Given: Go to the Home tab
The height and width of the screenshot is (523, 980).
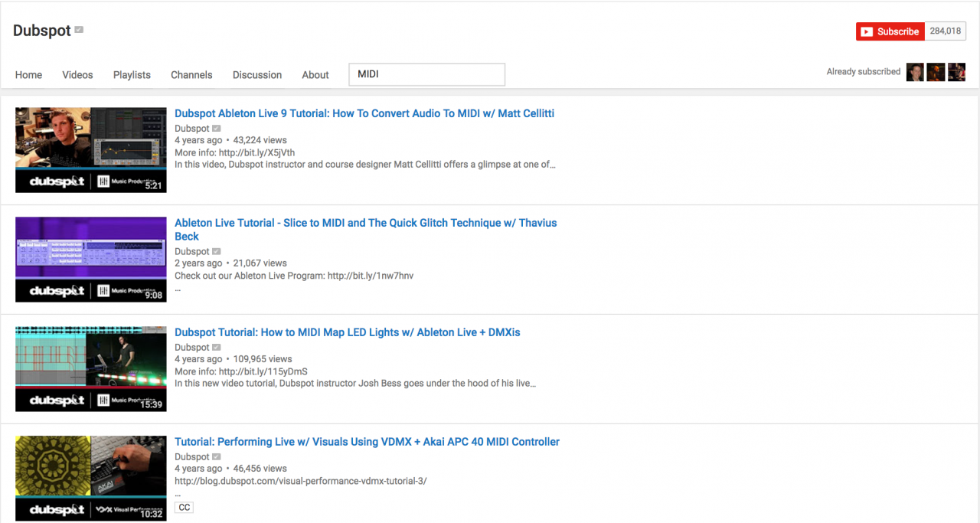Looking at the screenshot, I should [29, 75].
